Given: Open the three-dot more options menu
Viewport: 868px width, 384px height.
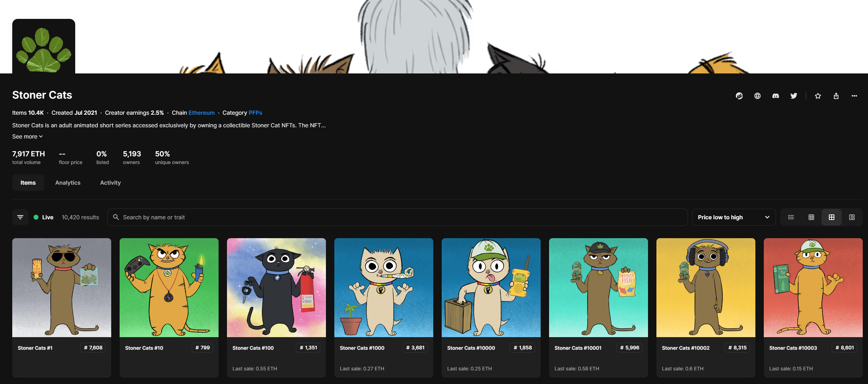Looking at the screenshot, I should tap(854, 96).
